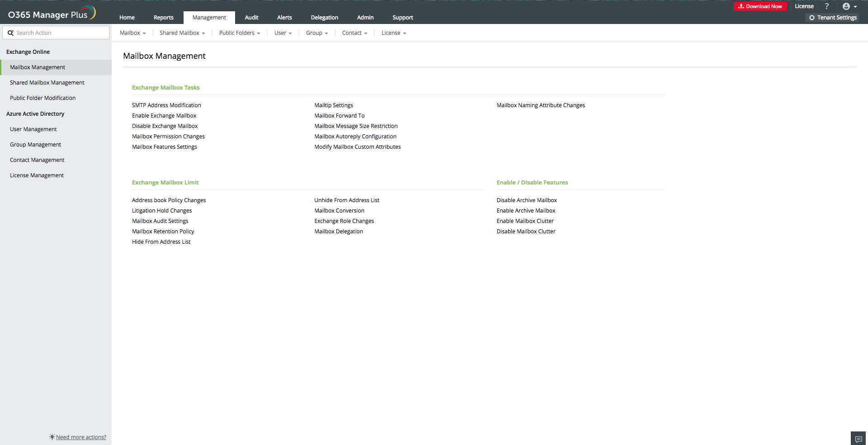Open the License dropdown in submenu

394,33
